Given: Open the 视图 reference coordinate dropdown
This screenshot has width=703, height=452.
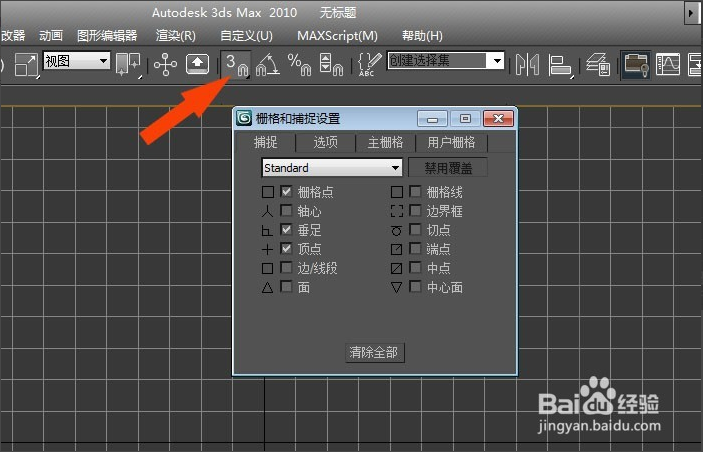Looking at the screenshot, I should pos(76,60).
